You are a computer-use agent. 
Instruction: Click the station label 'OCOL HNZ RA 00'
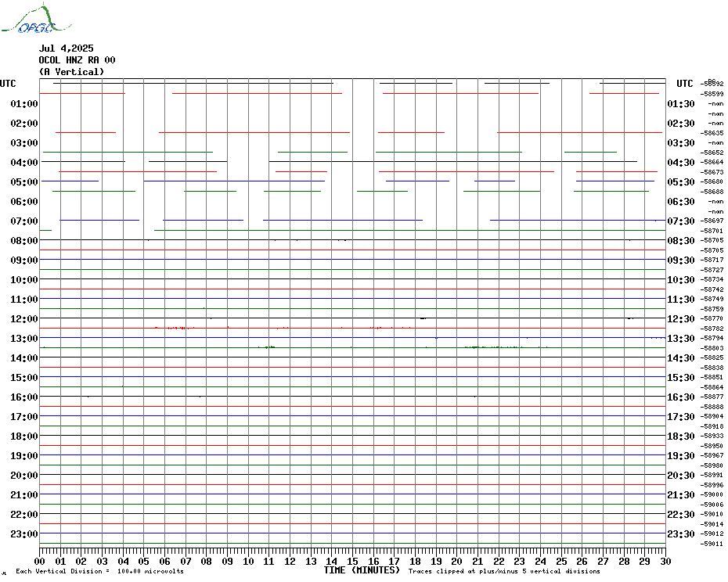pos(77,60)
